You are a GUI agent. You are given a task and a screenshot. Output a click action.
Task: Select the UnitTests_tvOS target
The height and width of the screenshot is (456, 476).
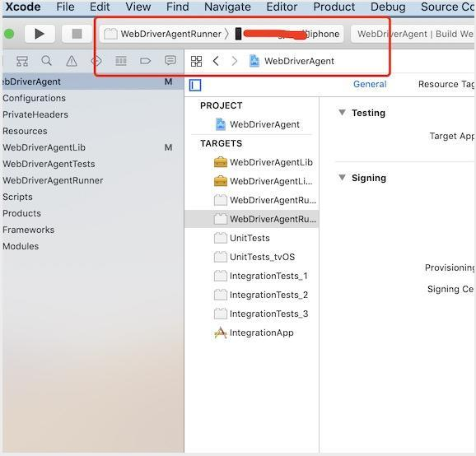click(x=254, y=257)
